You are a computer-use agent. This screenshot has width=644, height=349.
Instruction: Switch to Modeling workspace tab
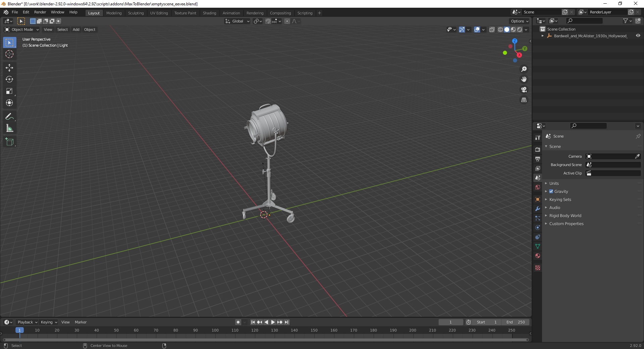[114, 13]
